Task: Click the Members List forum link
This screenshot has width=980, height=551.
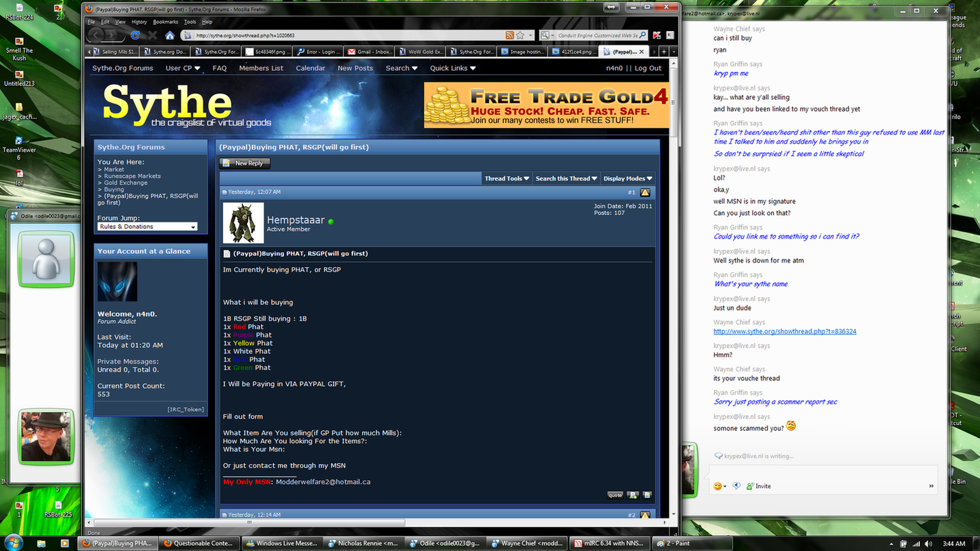Action: [x=261, y=68]
